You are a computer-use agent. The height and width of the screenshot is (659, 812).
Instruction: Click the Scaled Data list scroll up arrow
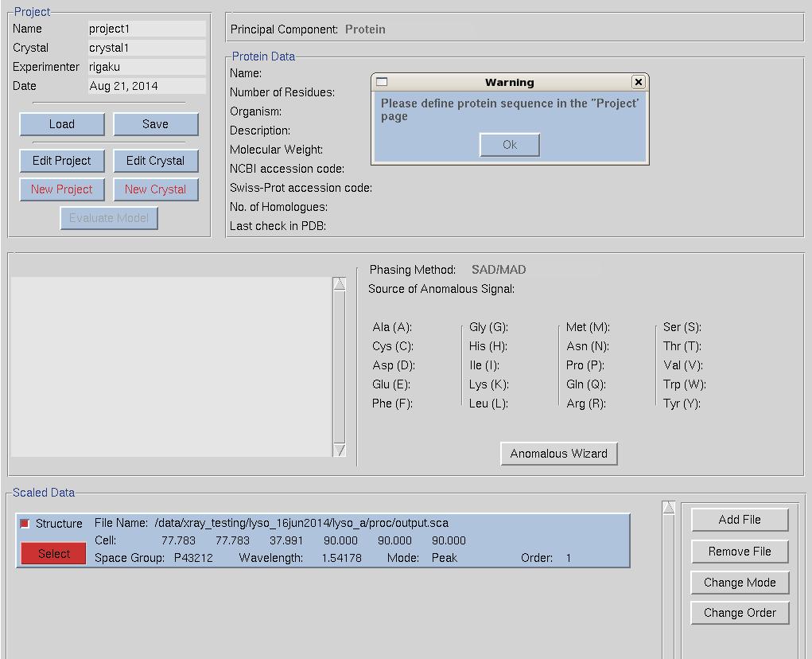pyautogui.click(x=668, y=508)
